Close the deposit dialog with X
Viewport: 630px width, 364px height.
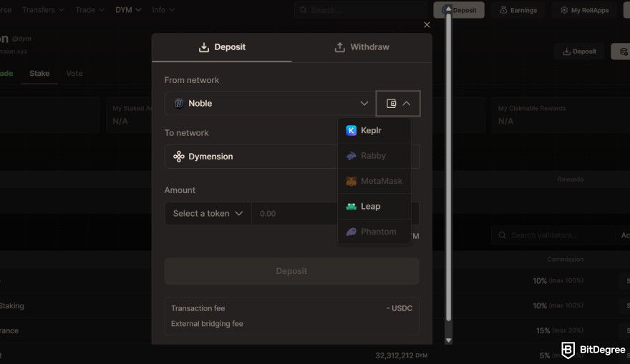(x=427, y=25)
